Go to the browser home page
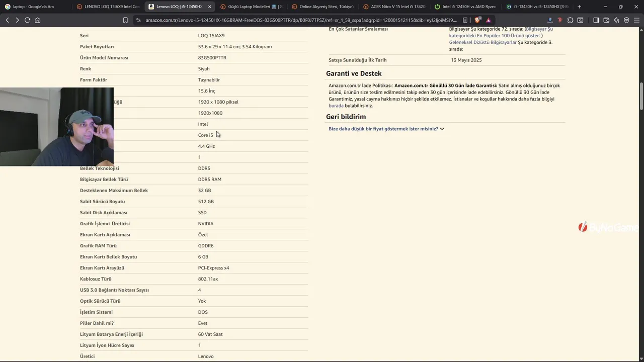The width and height of the screenshot is (644, 362). 37,20
